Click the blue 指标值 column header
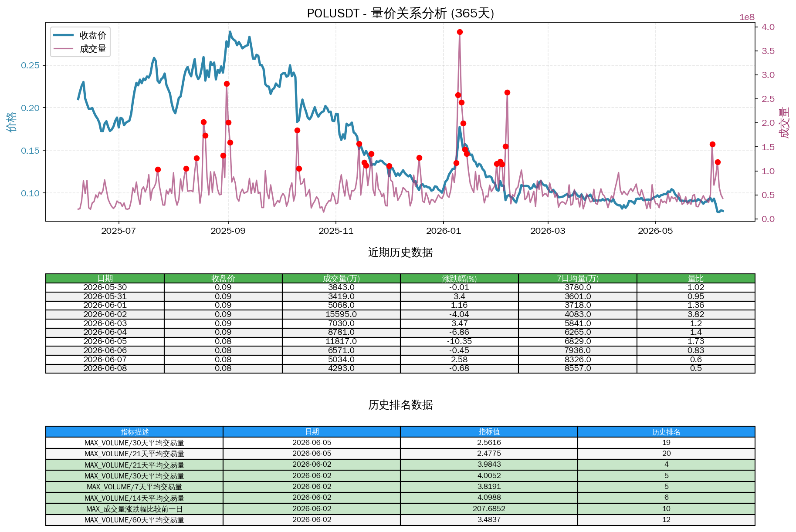The width and height of the screenshot is (796, 532). click(489, 432)
